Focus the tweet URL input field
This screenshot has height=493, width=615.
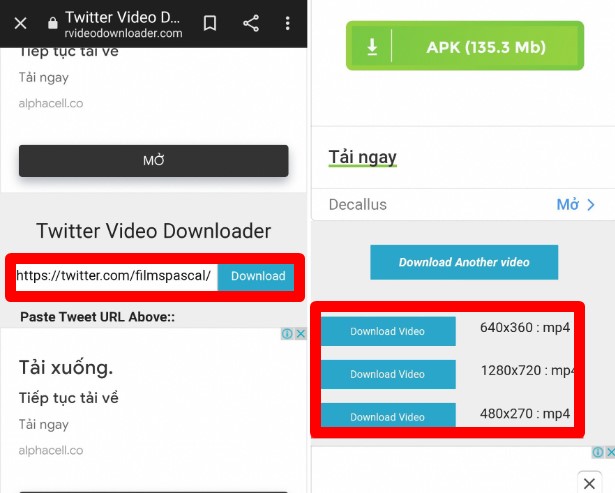click(114, 276)
